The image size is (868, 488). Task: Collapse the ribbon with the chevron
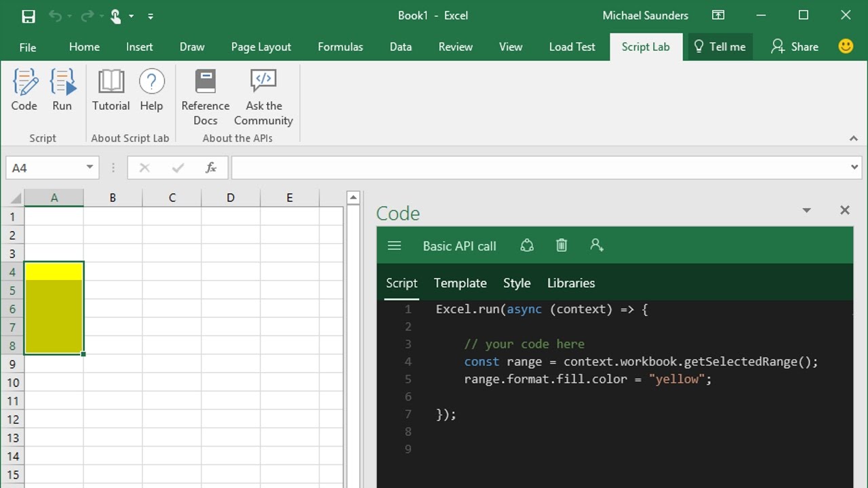click(x=853, y=138)
